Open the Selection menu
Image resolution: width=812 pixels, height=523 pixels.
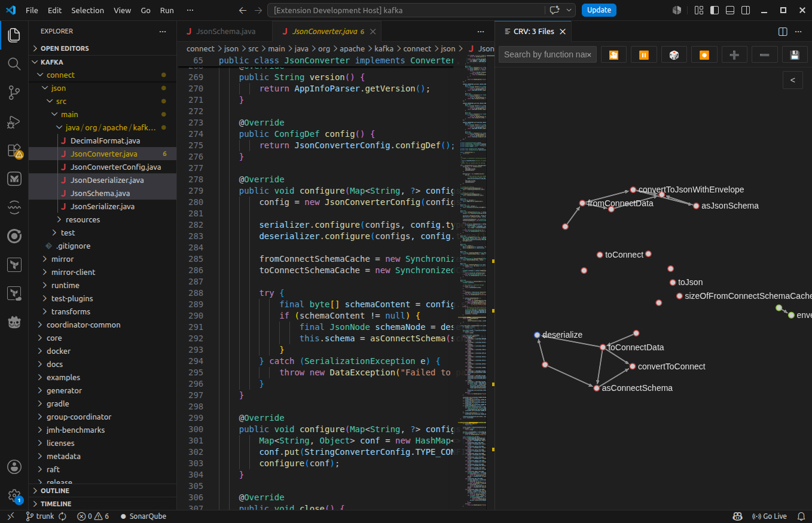tap(87, 10)
